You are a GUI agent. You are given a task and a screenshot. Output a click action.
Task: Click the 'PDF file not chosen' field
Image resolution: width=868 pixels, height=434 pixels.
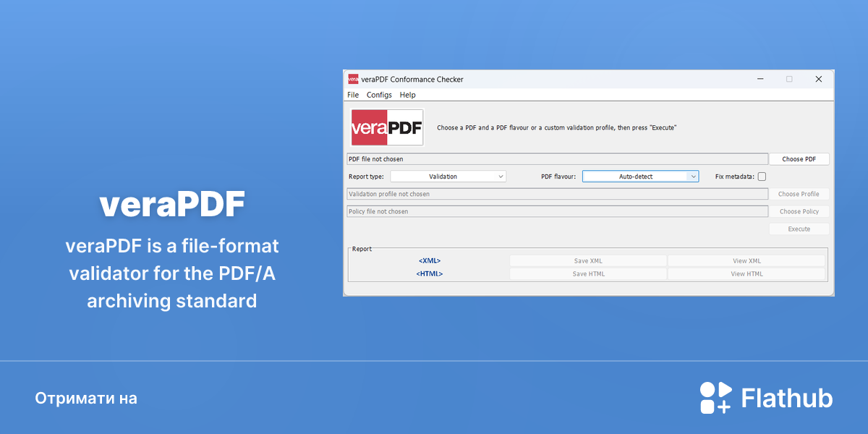[x=557, y=159]
